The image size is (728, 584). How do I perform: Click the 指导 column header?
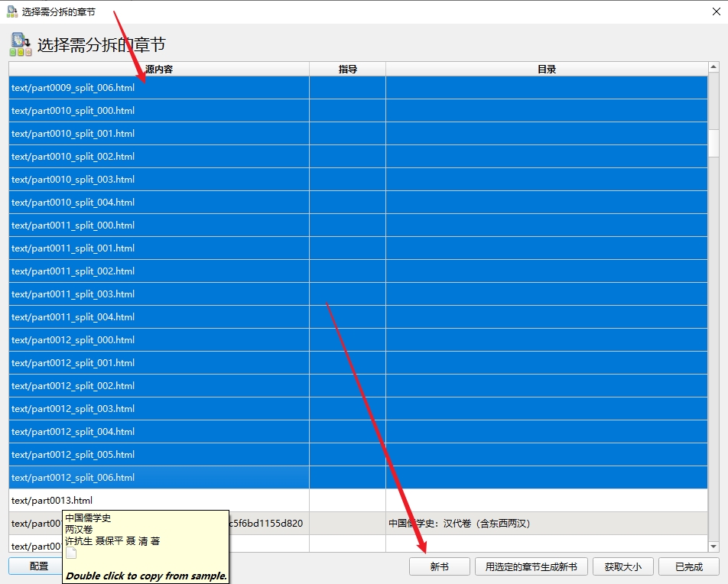(347, 69)
